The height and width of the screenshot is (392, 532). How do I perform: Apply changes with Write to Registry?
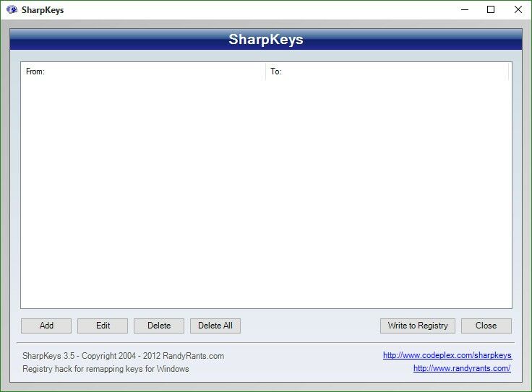coord(418,326)
